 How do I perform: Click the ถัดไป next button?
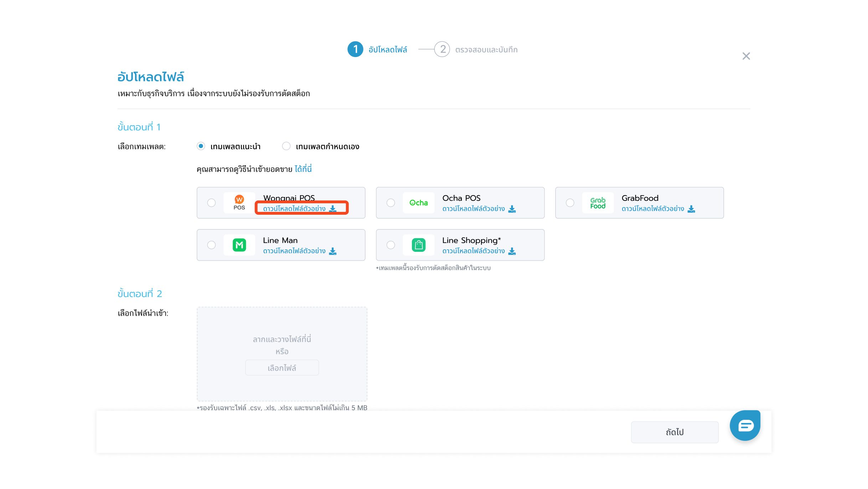[x=675, y=432]
